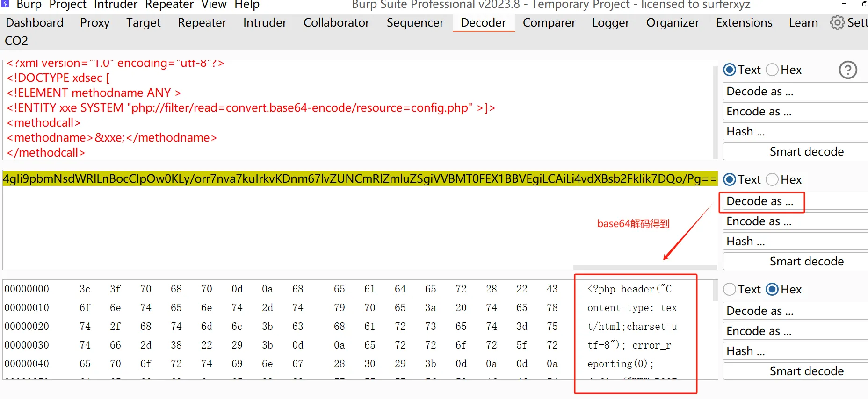Click the Burp Suite app logo icon
Viewport: 868px width, 399px height.
point(5,4)
